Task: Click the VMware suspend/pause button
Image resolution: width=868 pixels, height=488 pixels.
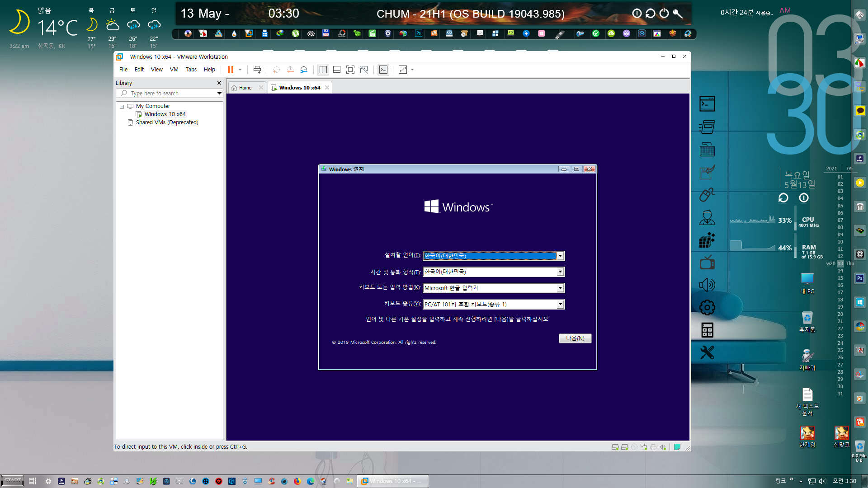Action: [x=231, y=70]
